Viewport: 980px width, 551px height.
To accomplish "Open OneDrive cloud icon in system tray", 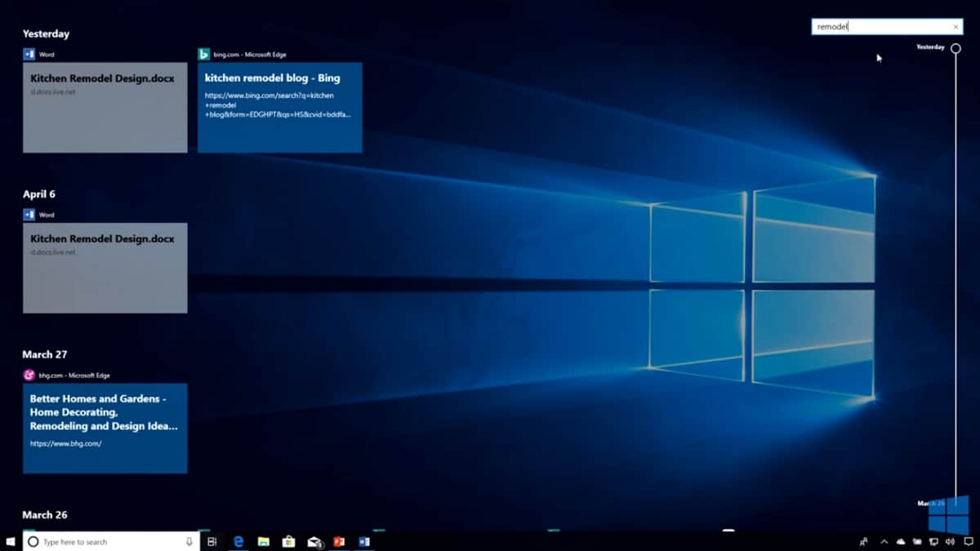I will [901, 541].
